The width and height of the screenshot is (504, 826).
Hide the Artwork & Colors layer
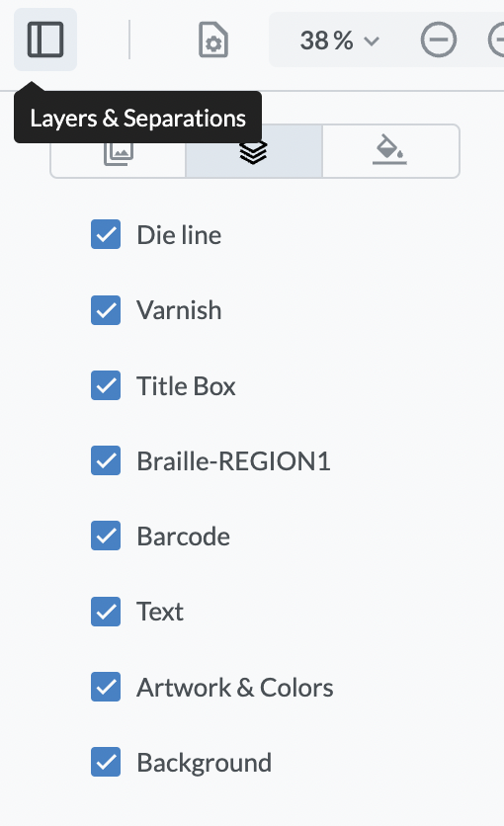coord(106,687)
